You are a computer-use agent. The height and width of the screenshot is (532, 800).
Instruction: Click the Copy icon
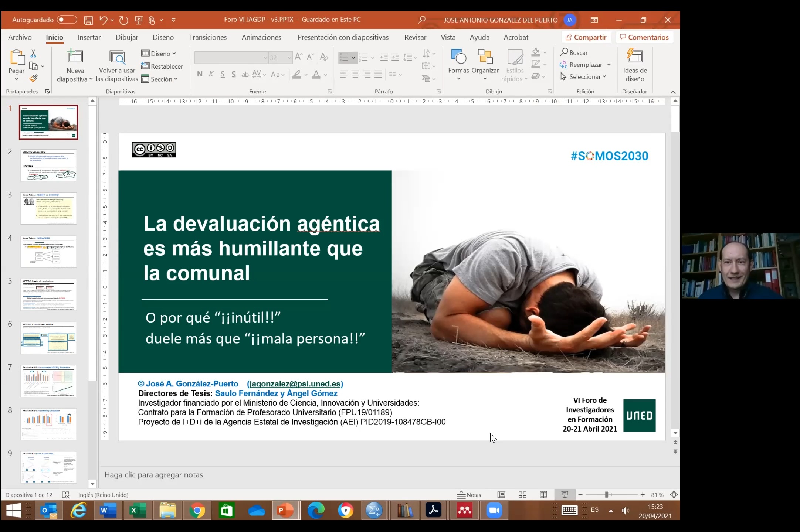[33, 66]
